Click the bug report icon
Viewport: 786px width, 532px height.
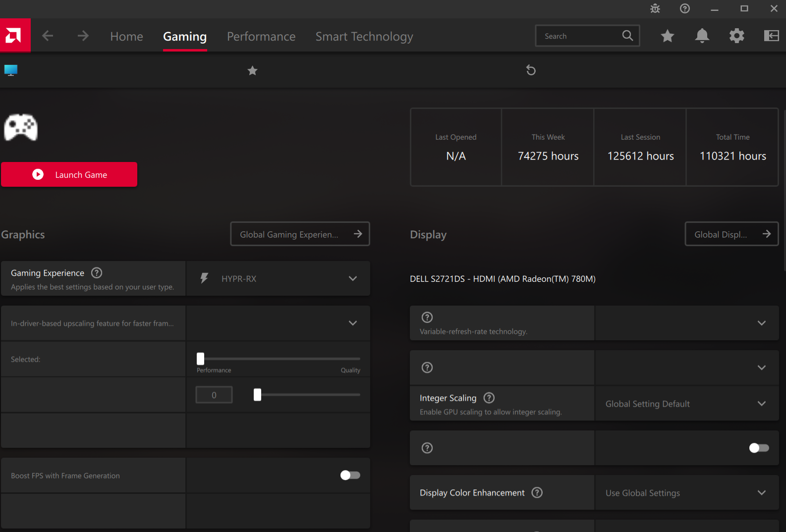[x=655, y=8]
